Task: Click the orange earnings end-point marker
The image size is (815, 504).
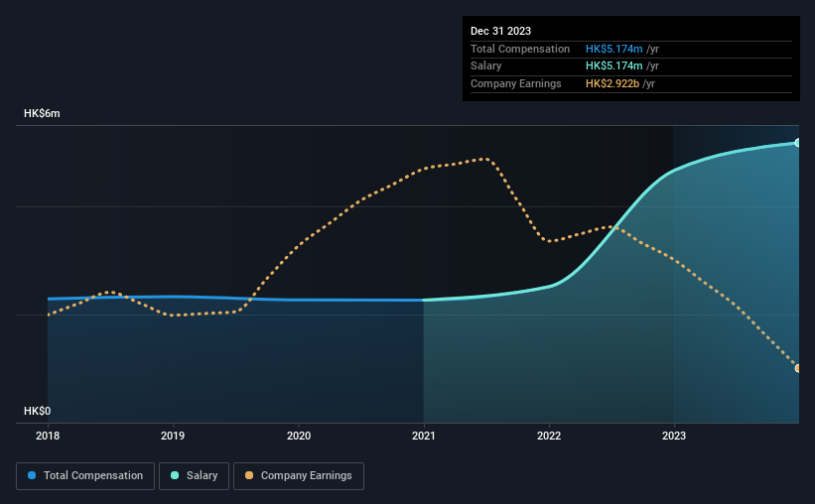Action: click(x=797, y=368)
